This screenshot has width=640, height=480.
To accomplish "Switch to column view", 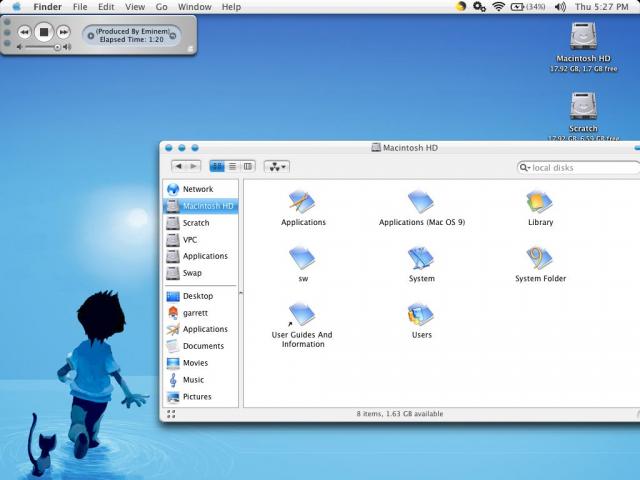I will (x=248, y=166).
